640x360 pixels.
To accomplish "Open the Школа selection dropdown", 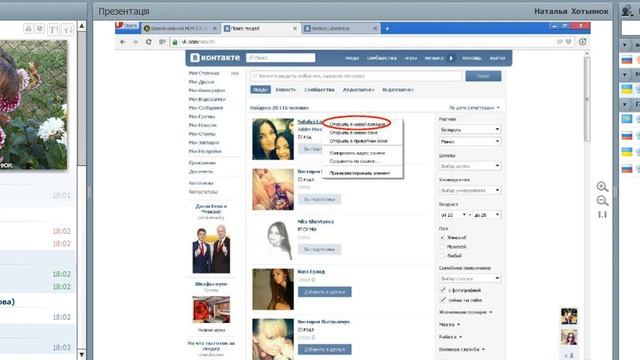I will [470, 166].
